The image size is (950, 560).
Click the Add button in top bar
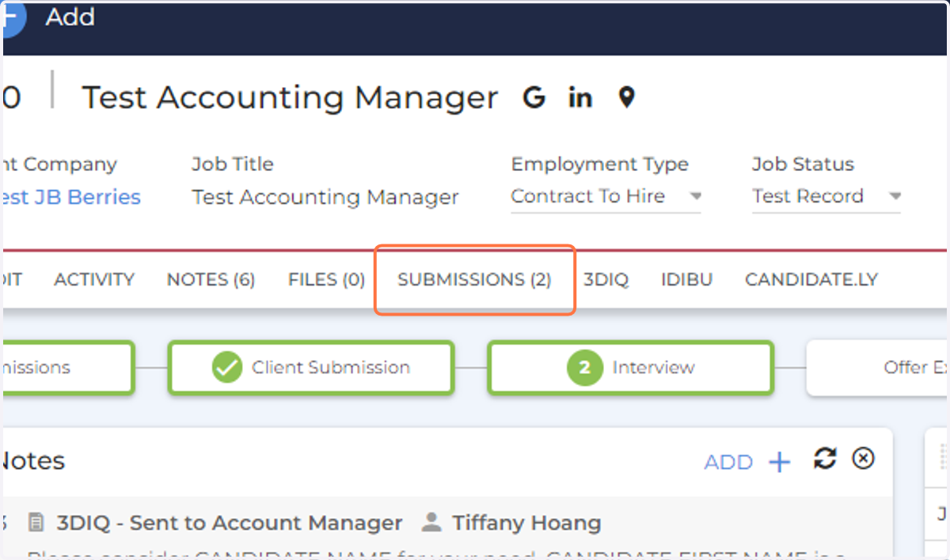(x=47, y=17)
